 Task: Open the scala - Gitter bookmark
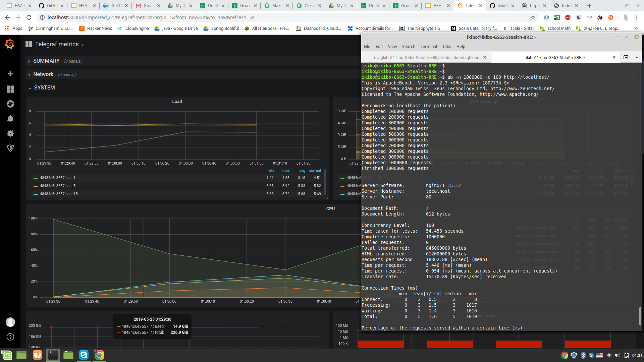[519, 28]
